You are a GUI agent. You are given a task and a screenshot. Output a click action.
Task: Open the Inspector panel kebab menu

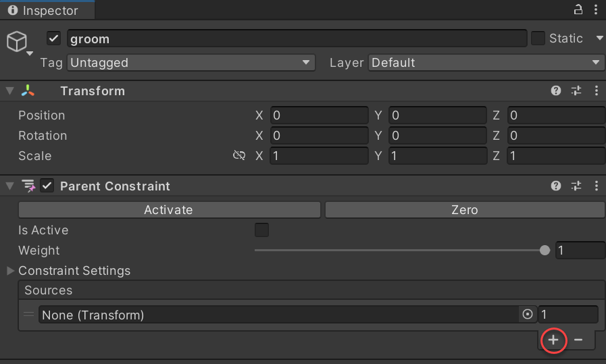[x=595, y=10]
